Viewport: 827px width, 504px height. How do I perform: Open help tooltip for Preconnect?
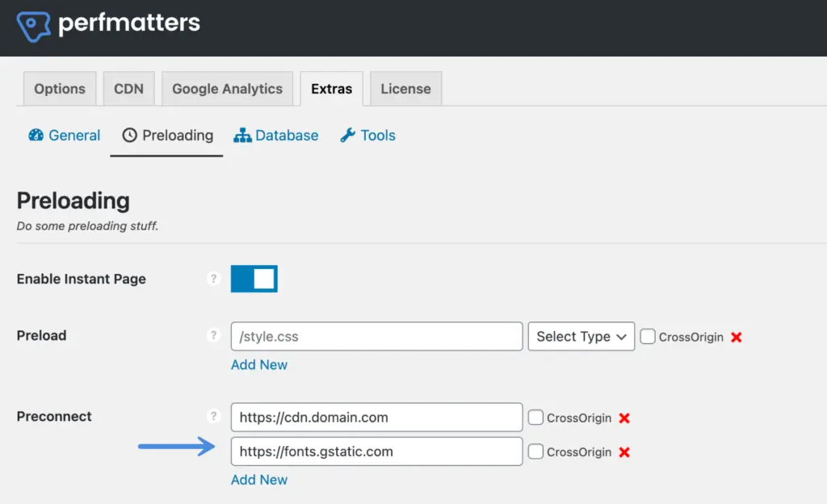[213, 417]
